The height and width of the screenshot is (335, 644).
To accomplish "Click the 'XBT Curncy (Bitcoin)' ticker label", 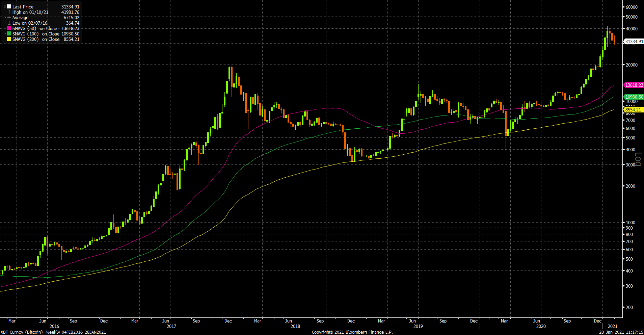I will (22, 332).
